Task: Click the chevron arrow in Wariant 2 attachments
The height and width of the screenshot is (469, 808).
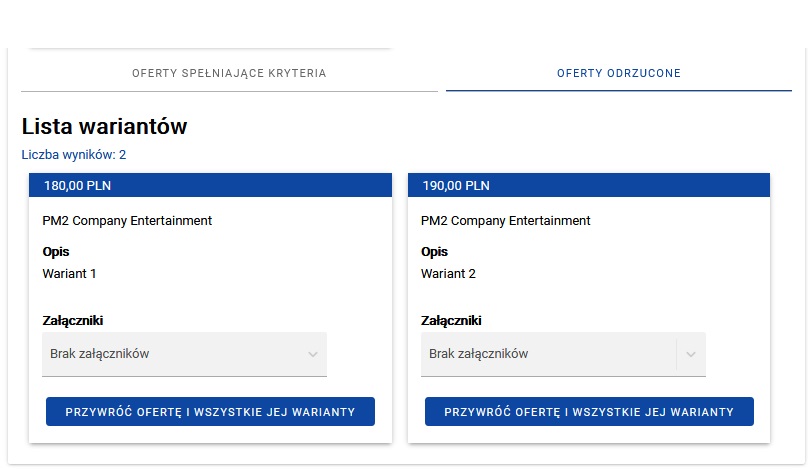Action: (x=691, y=354)
